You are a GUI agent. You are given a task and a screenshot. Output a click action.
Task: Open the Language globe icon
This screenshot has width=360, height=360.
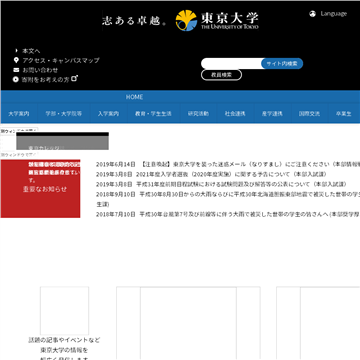click(x=312, y=14)
